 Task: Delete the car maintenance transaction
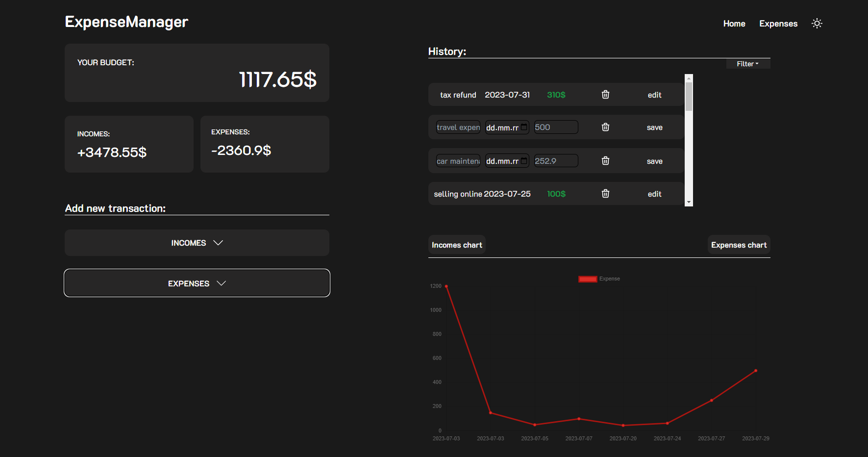tap(605, 161)
